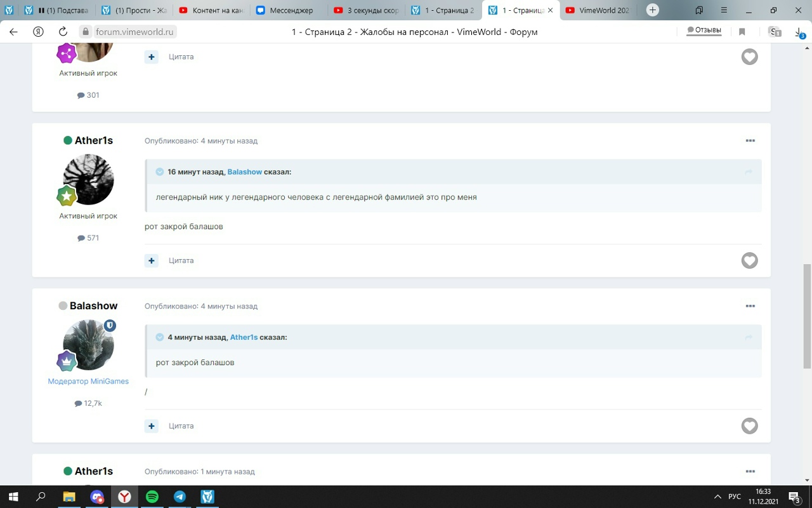812x508 pixels.
Task: Click Balashow's dragon avatar thumbnail
Action: pyautogui.click(x=89, y=345)
